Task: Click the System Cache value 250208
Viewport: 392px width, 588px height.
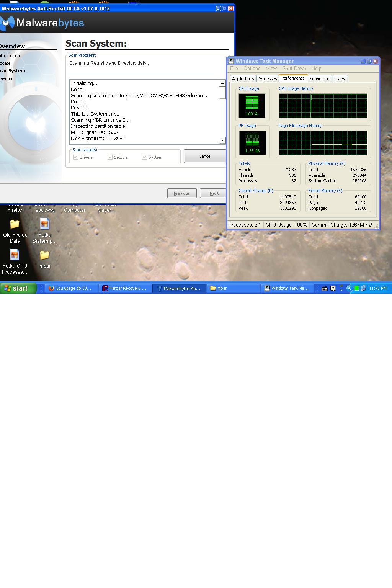Action: tap(359, 181)
